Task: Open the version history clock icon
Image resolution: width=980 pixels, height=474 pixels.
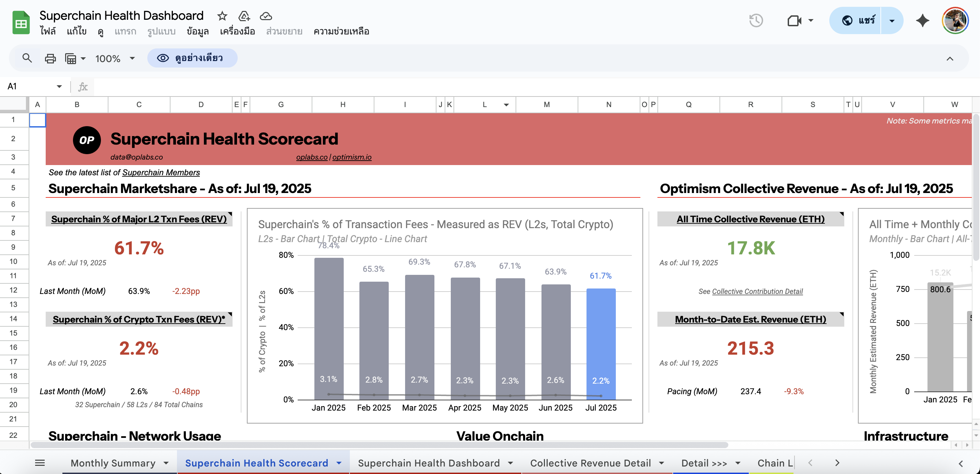Action: 756,20
